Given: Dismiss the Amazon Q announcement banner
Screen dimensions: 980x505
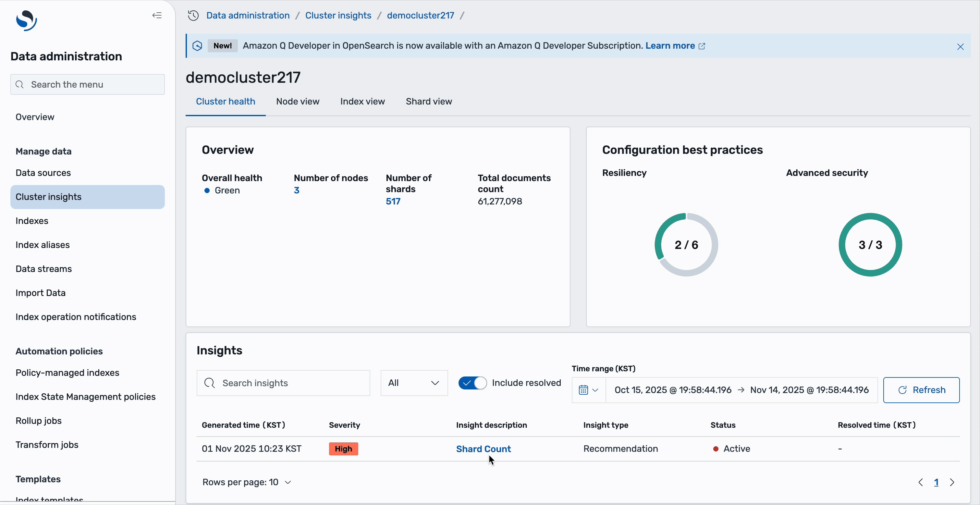Looking at the screenshot, I should coord(960,46).
